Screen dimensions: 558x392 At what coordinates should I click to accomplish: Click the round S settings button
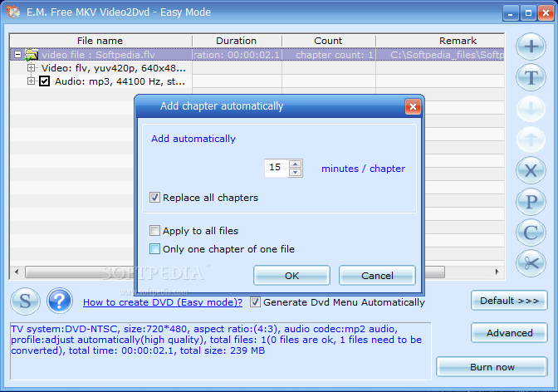[25, 301]
